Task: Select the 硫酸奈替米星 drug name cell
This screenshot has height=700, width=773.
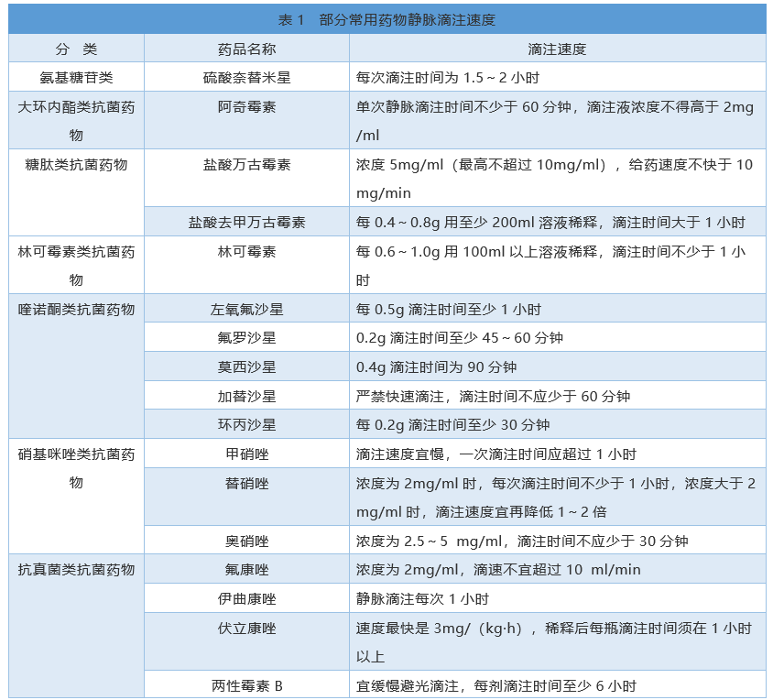Action: point(246,78)
